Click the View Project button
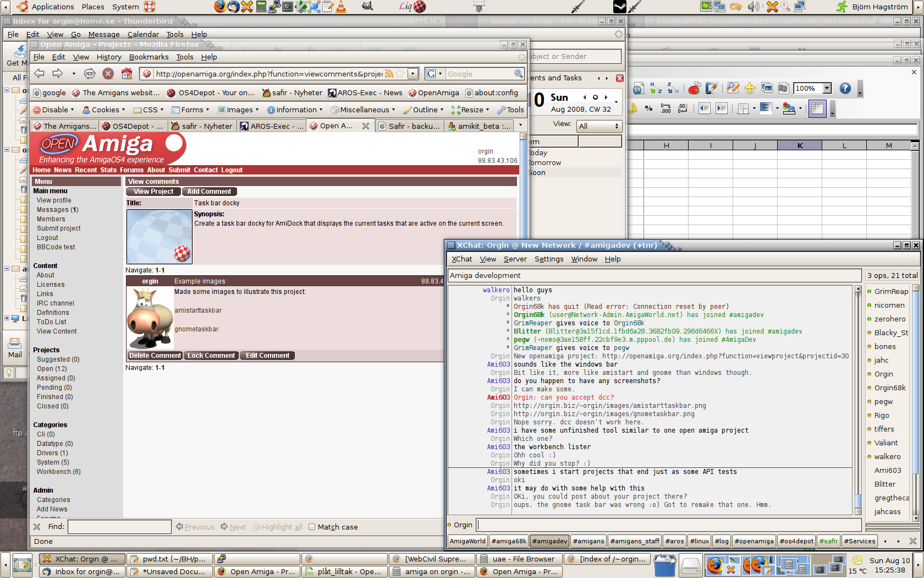Screen dimensions: 924x578 pyautogui.click(x=153, y=192)
